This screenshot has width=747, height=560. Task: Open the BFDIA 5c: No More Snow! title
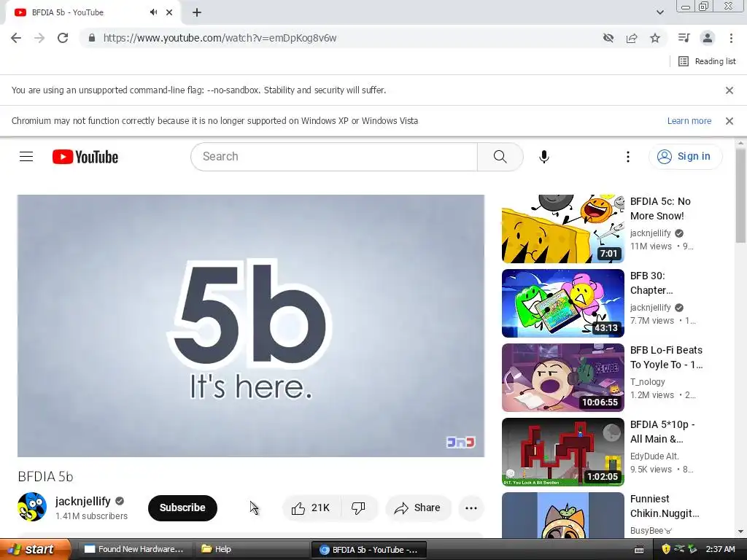coord(660,209)
